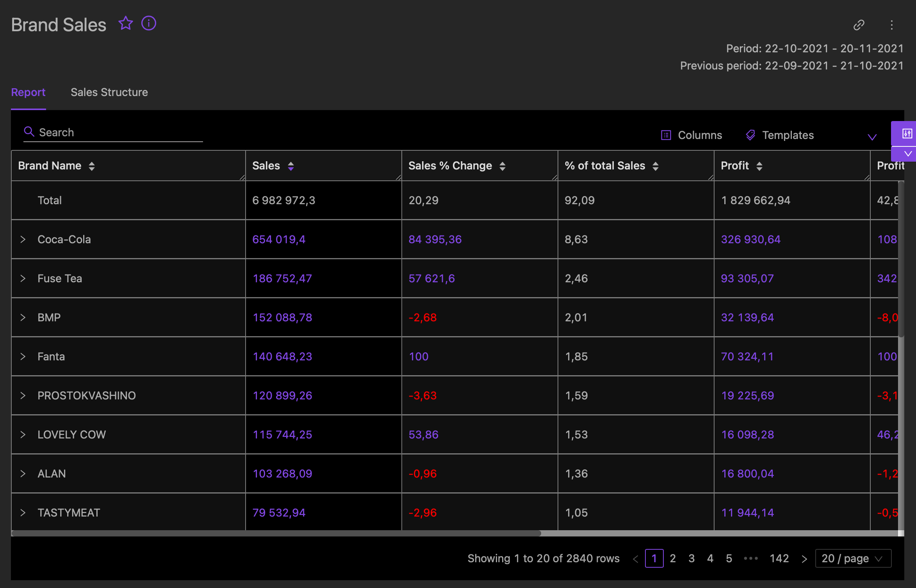Open the 20 / page size dropdown
The height and width of the screenshot is (588, 916).
[853, 558]
